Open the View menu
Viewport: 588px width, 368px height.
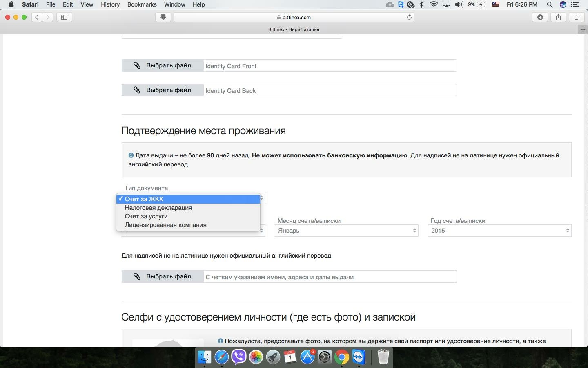click(87, 4)
